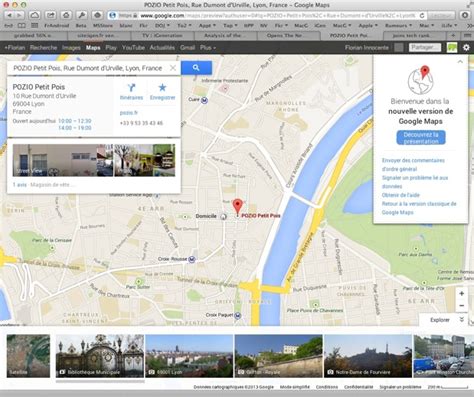Open Actualités in the Google bar

tap(162, 48)
